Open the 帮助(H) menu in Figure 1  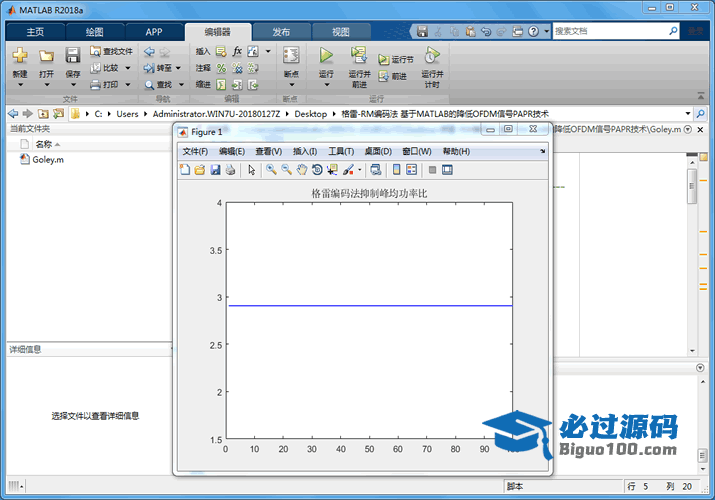coord(456,151)
